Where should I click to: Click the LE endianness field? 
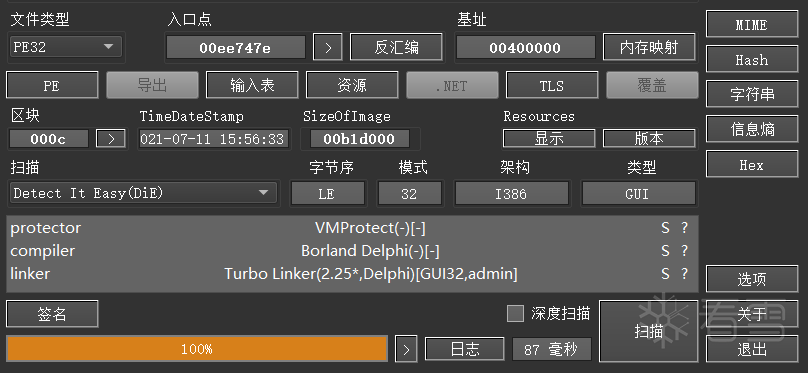pyautogui.click(x=328, y=194)
